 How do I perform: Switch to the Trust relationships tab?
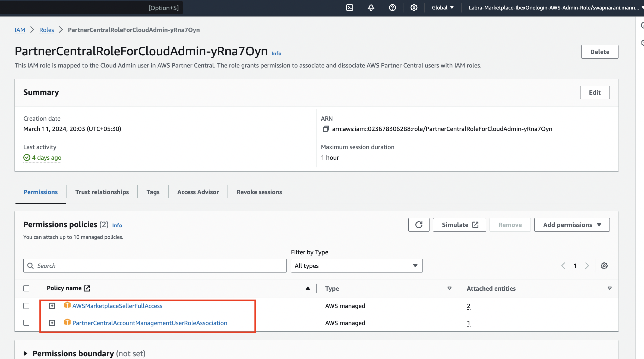[102, 192]
